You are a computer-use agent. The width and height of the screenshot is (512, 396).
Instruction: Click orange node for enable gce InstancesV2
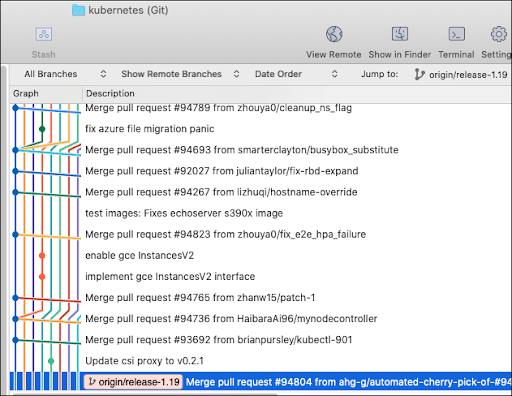42,255
